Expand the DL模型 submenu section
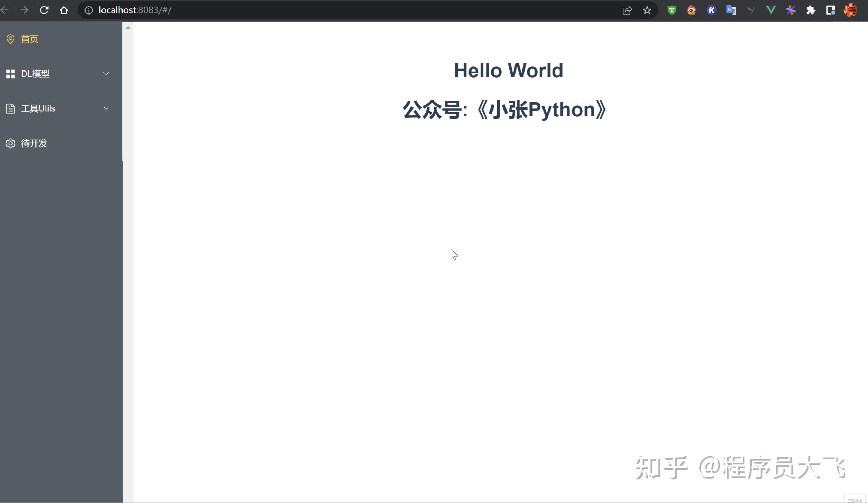 [x=58, y=73]
